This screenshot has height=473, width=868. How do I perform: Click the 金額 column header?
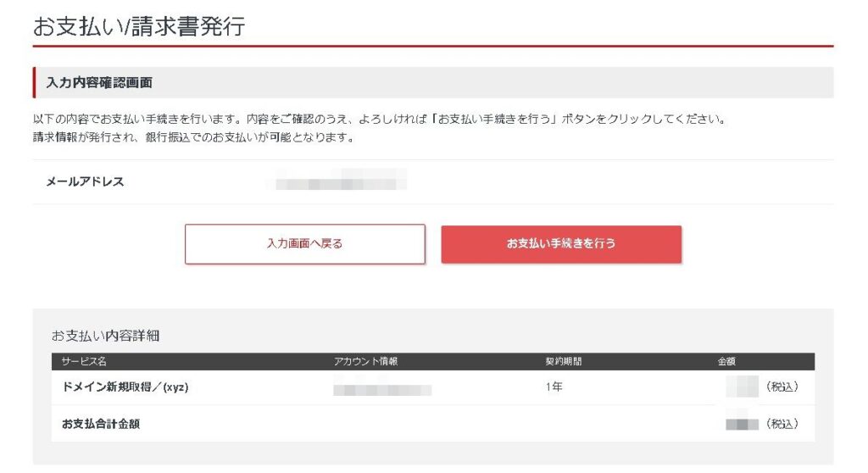coord(728,362)
